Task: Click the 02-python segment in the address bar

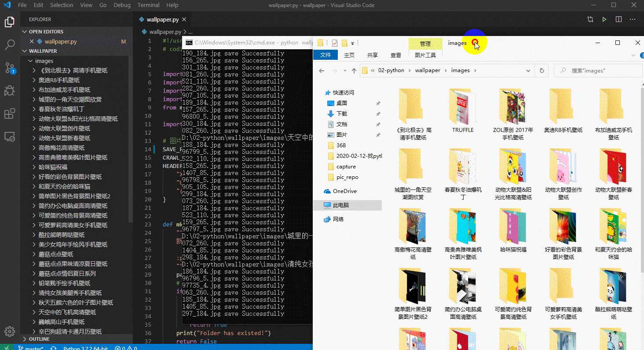Action: pyautogui.click(x=391, y=70)
